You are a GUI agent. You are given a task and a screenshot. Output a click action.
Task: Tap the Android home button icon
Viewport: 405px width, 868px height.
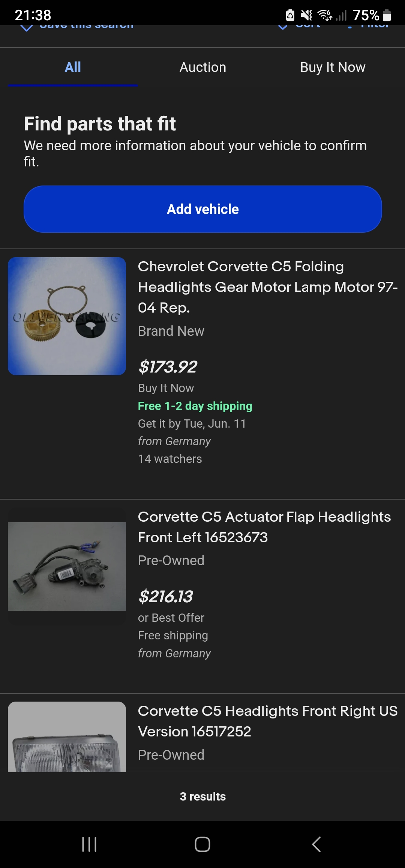pyautogui.click(x=202, y=844)
